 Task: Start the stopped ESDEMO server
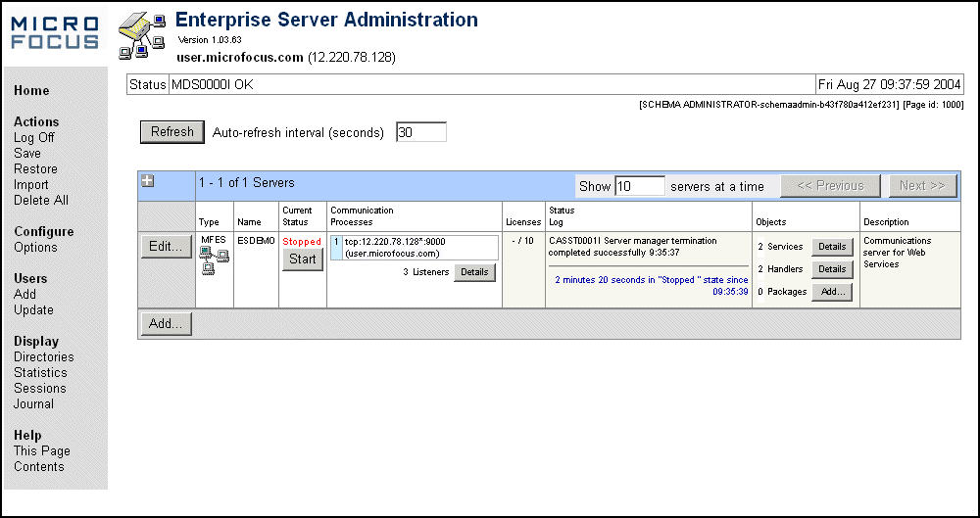[x=303, y=259]
